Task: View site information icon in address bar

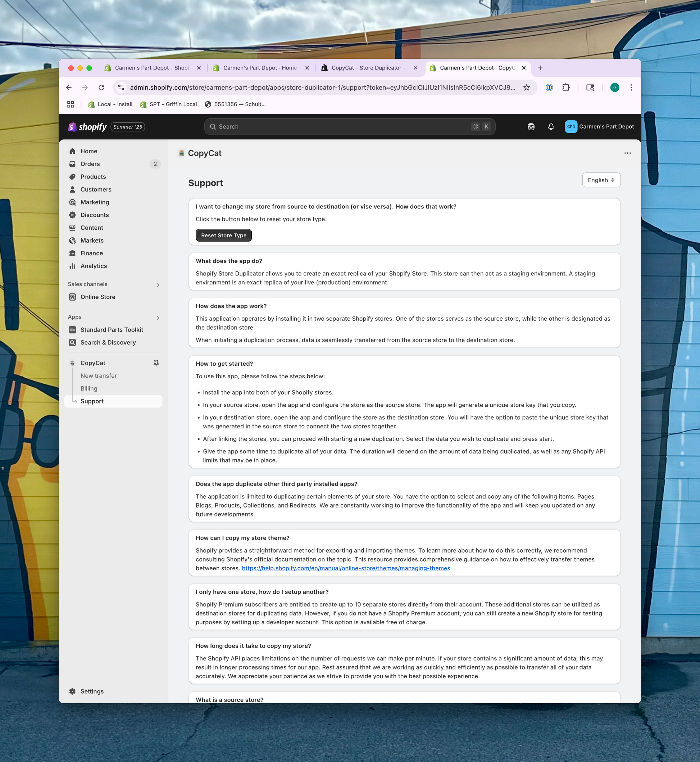Action: pyautogui.click(x=121, y=87)
